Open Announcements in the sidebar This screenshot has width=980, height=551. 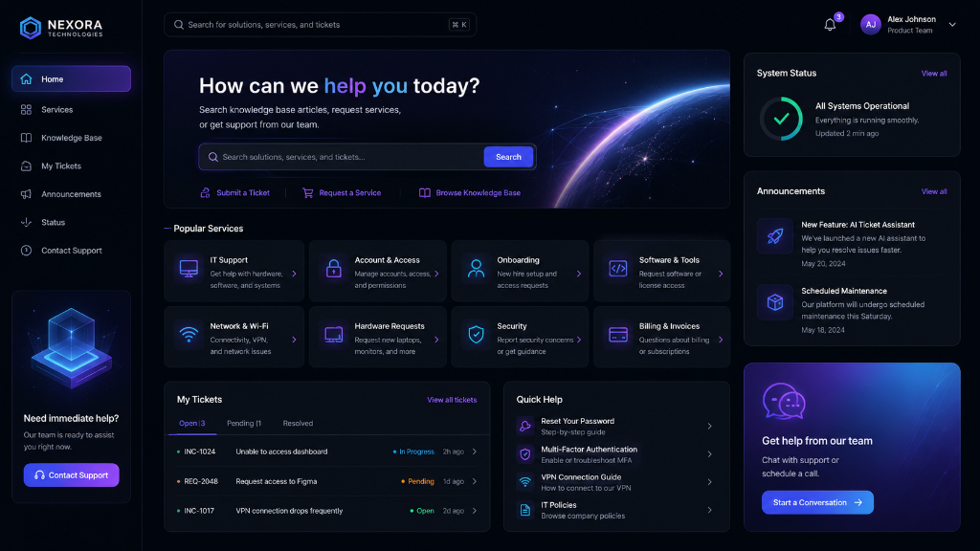[x=71, y=193]
